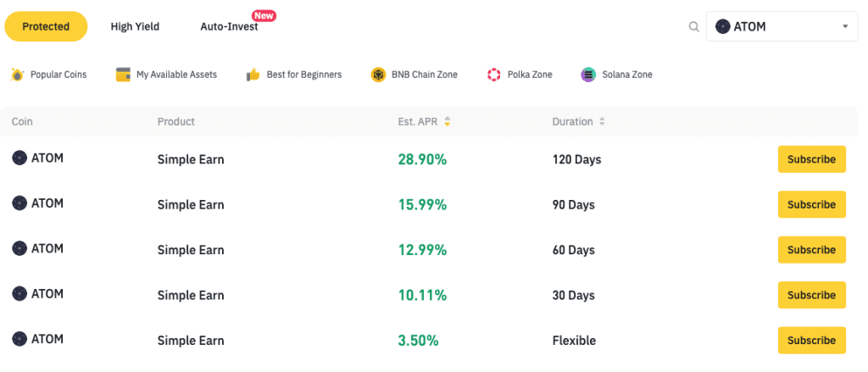Select the Popular Coins droplet icon
The width and height of the screenshot is (868, 372).
coord(17,75)
